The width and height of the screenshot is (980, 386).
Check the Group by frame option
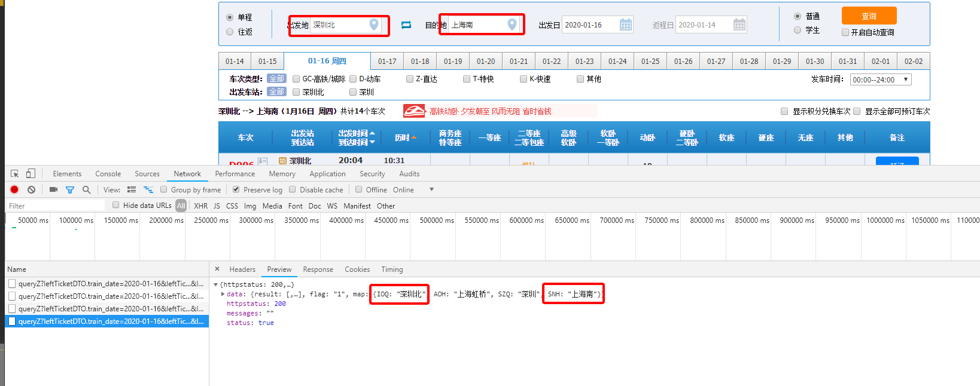pyautogui.click(x=164, y=189)
